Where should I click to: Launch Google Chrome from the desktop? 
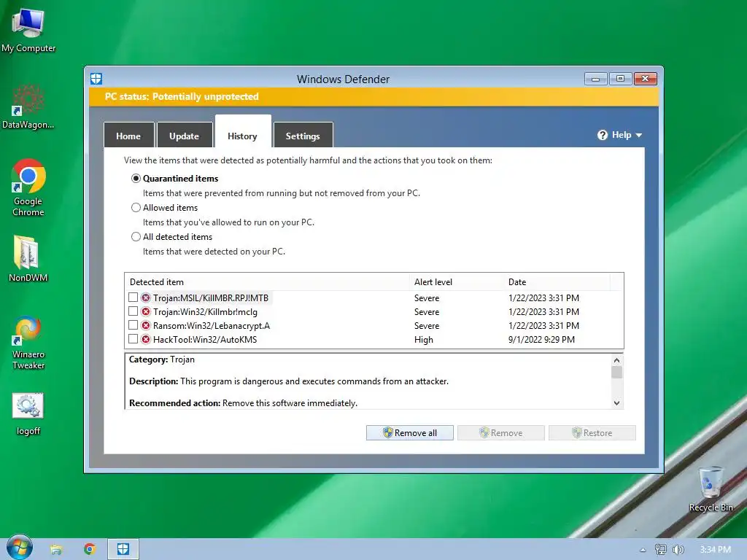[28, 187]
